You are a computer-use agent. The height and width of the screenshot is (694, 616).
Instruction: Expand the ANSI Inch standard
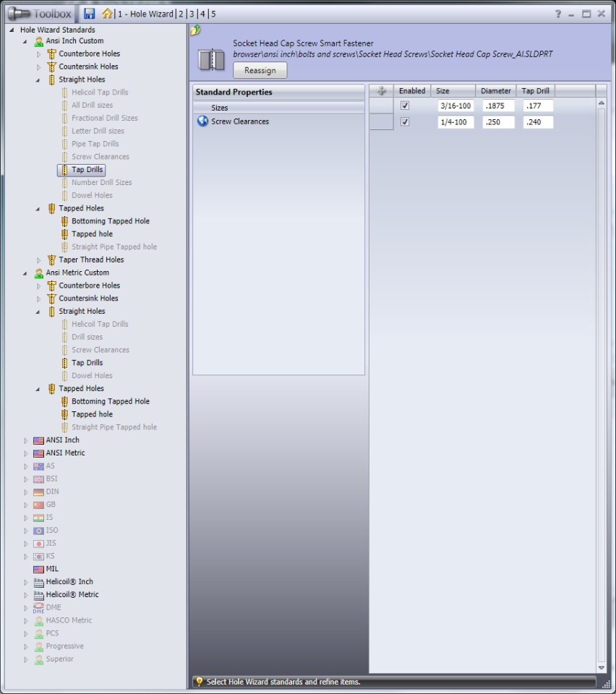(26, 441)
